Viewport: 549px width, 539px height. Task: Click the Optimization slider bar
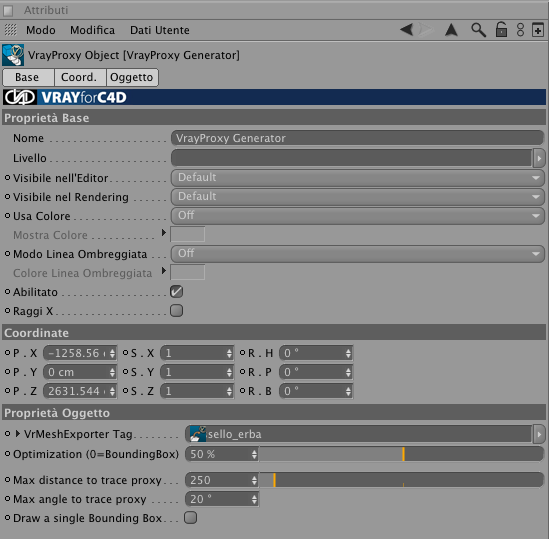point(401,454)
